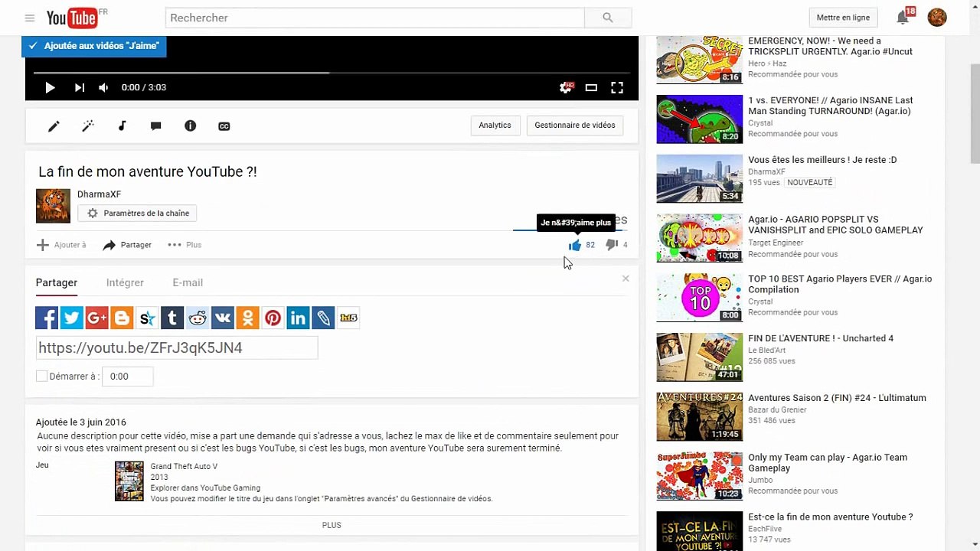Image resolution: width=980 pixels, height=551 pixels.
Task: Open the notifications bell
Action: [903, 18]
